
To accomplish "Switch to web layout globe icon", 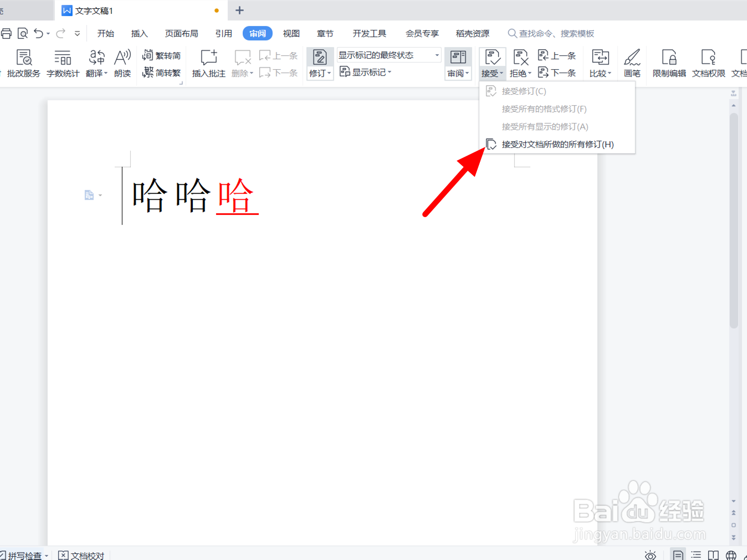I will click(731, 555).
